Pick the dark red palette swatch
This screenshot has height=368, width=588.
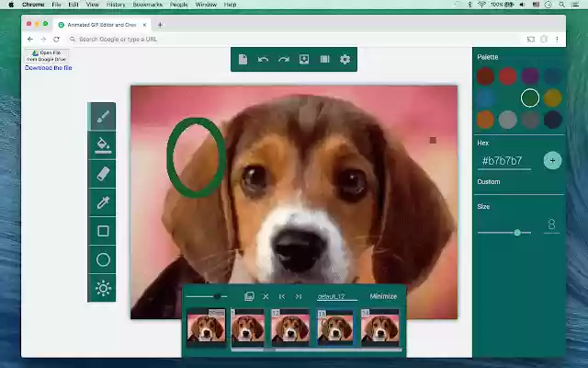click(x=486, y=76)
